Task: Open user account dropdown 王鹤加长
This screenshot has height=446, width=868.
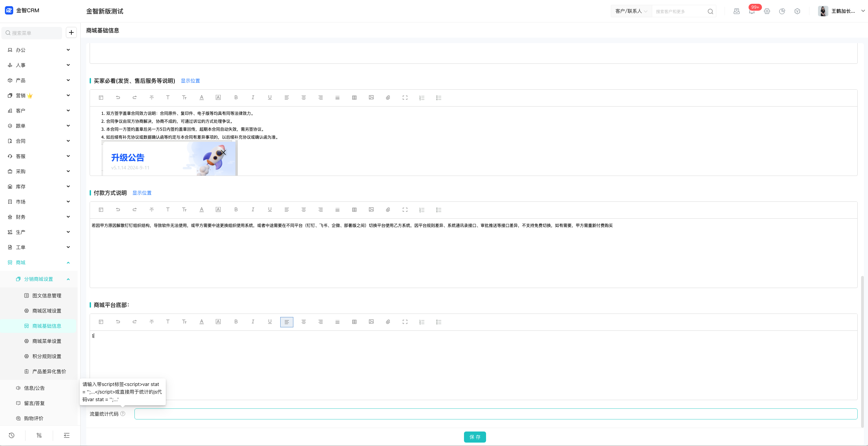Action: pos(841,11)
